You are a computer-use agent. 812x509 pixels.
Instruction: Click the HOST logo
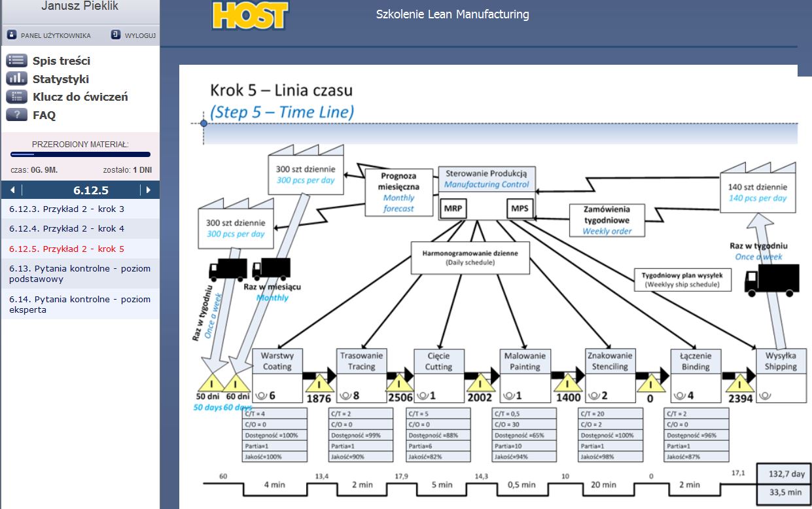point(249,16)
